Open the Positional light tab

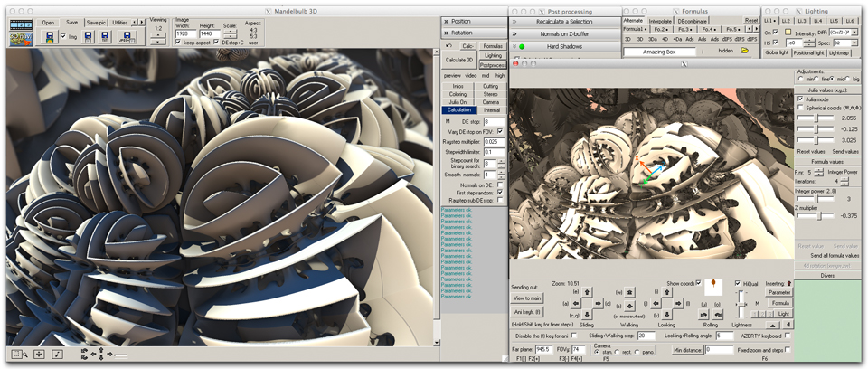click(809, 52)
